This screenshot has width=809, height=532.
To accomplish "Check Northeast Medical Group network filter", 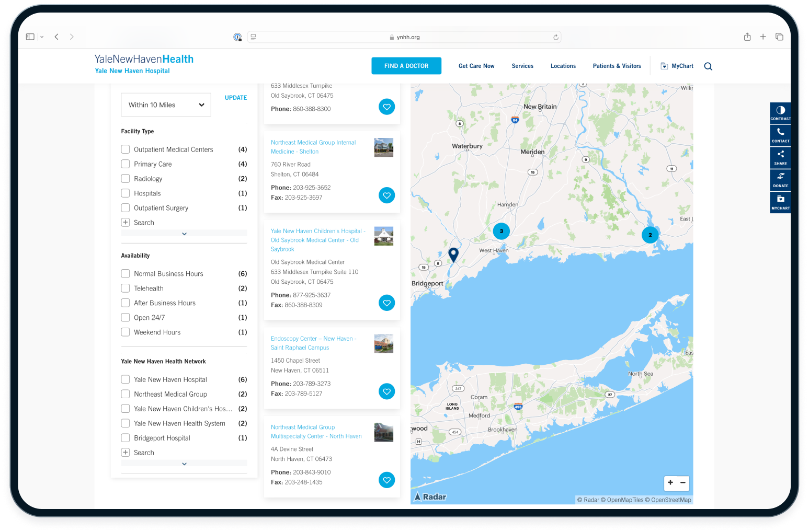I will coord(126,394).
